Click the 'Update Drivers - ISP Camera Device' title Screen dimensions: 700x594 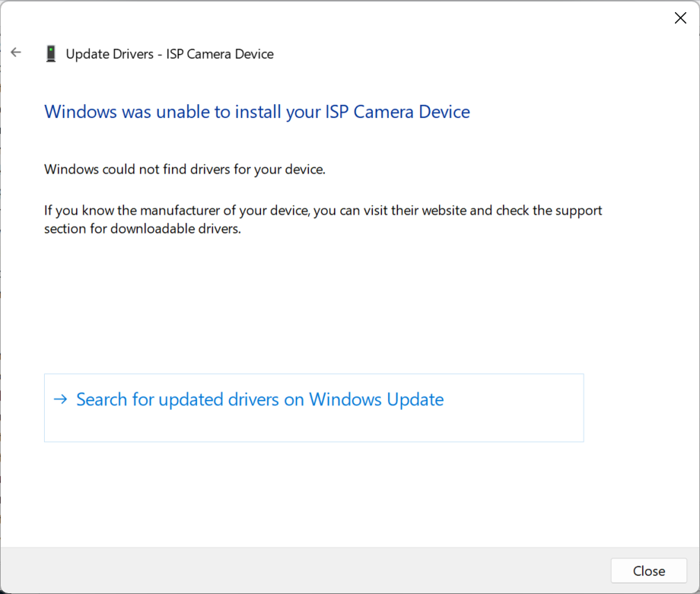coord(170,54)
